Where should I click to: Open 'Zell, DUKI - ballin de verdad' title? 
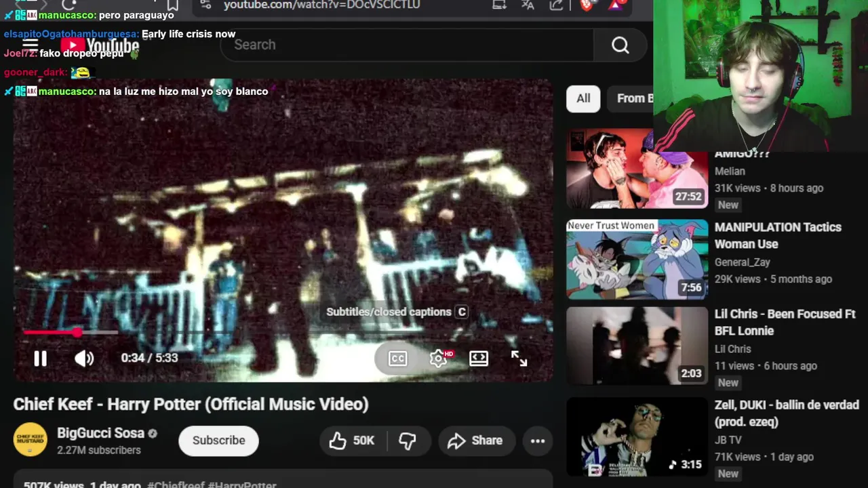point(787,413)
